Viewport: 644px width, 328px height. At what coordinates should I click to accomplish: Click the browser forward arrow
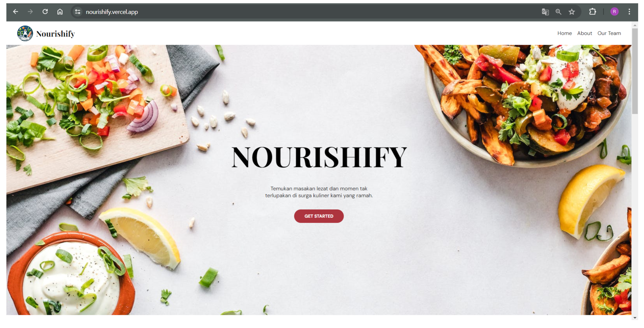[x=30, y=12]
